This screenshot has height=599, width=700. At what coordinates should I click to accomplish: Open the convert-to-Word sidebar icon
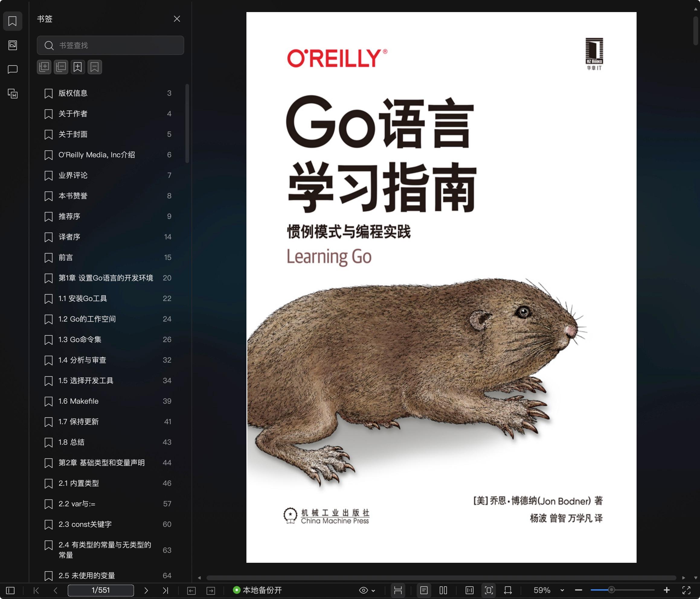(12, 93)
